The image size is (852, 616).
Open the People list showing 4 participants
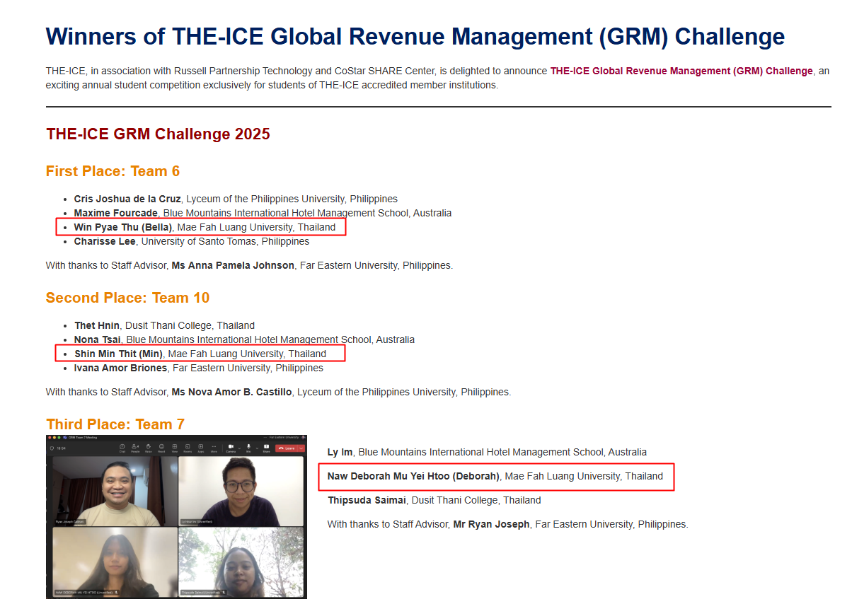click(134, 448)
